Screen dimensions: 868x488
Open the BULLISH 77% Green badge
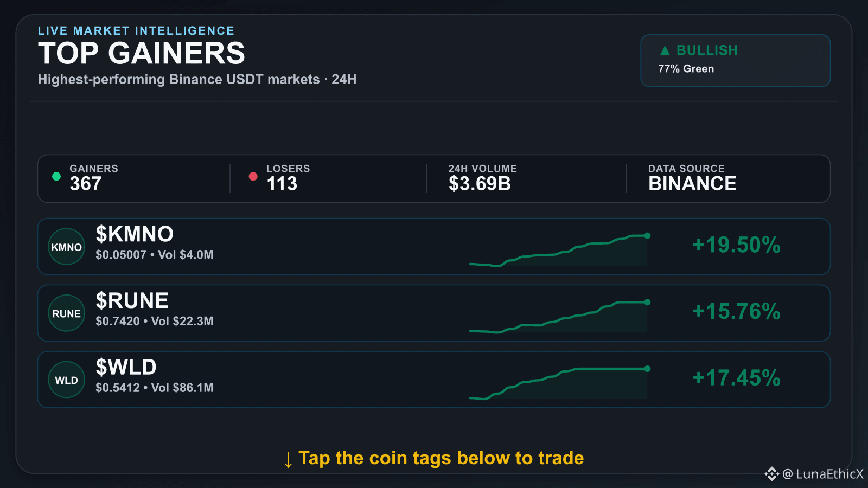coord(736,61)
